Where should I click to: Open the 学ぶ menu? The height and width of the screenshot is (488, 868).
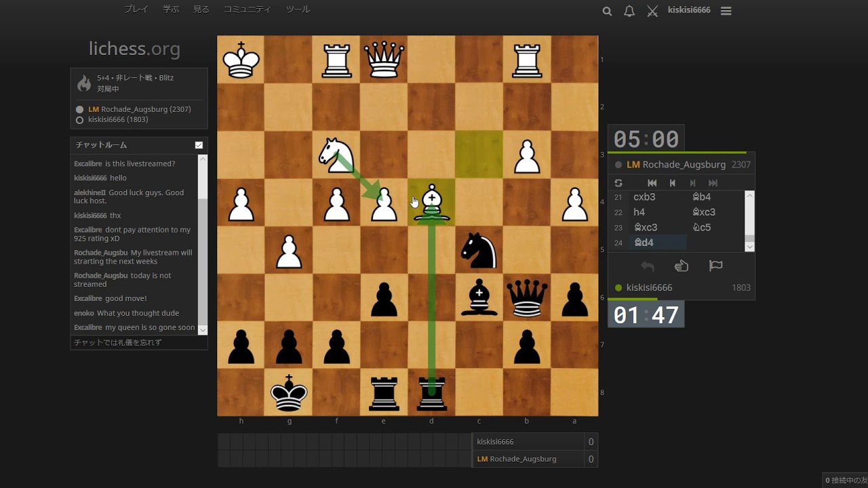pyautogui.click(x=171, y=9)
